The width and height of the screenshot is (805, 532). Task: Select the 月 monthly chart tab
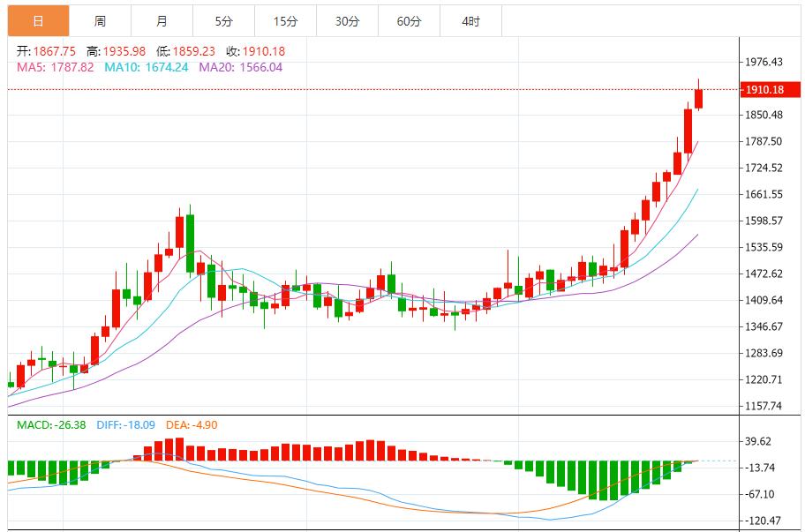[x=162, y=21]
